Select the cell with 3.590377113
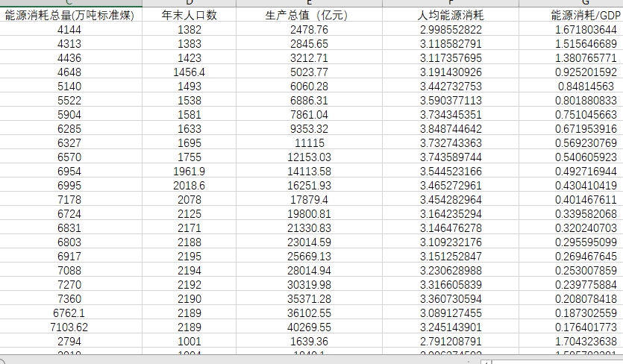Viewport: 623px width, 364px height. pyautogui.click(x=451, y=101)
